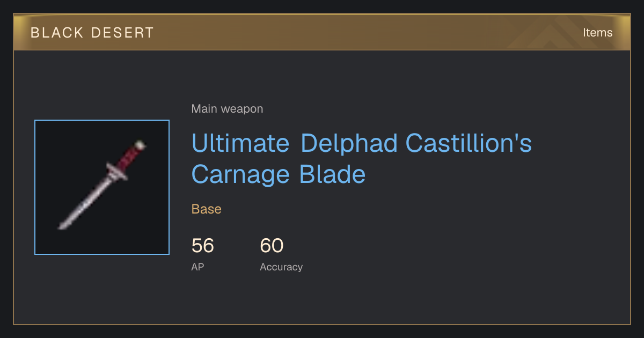Viewport: 644px width, 338px height.
Task: Click empty dark card area below stats
Action: pyautogui.click(x=322, y=300)
